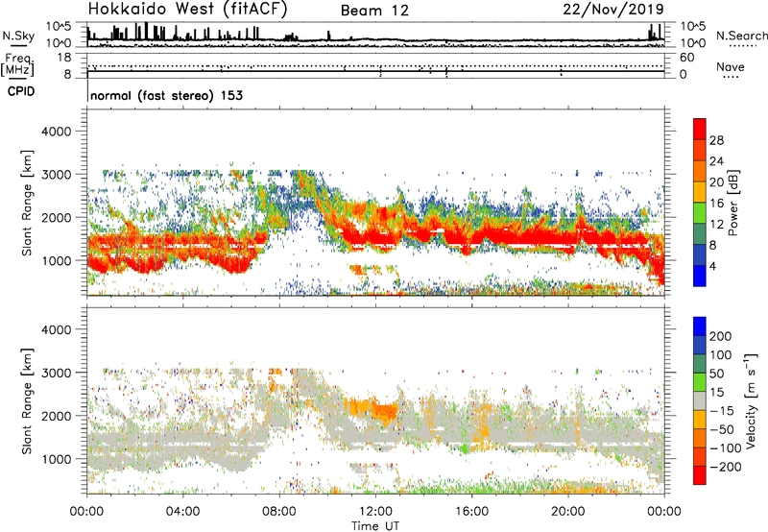
Task: Click the '3000' tick on power panel
Action: point(56,175)
